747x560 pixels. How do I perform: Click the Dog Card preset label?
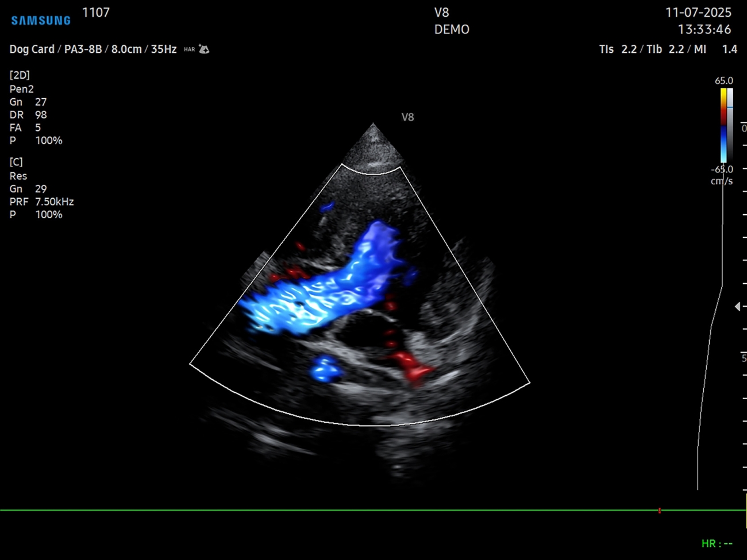click(32, 49)
